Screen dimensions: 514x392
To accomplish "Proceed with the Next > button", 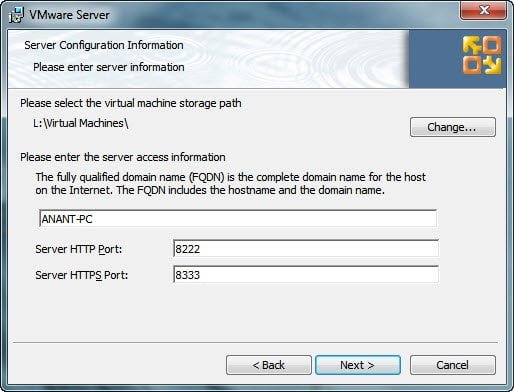I will tap(358, 365).
